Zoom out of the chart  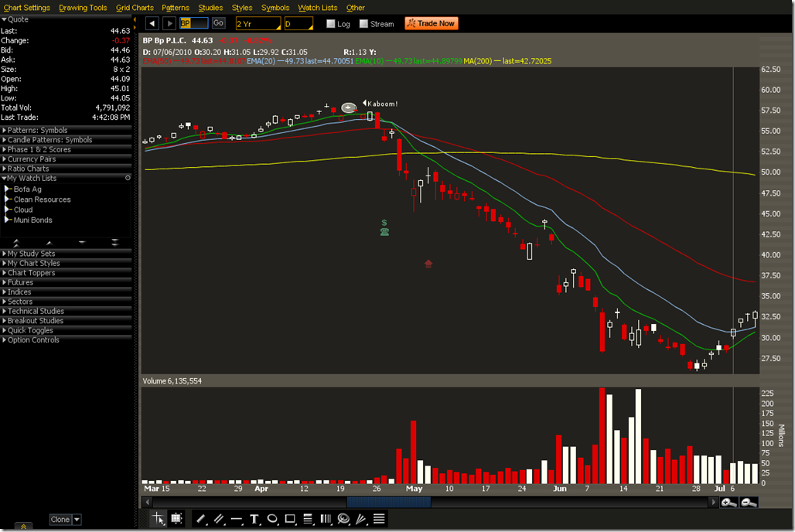(749, 502)
